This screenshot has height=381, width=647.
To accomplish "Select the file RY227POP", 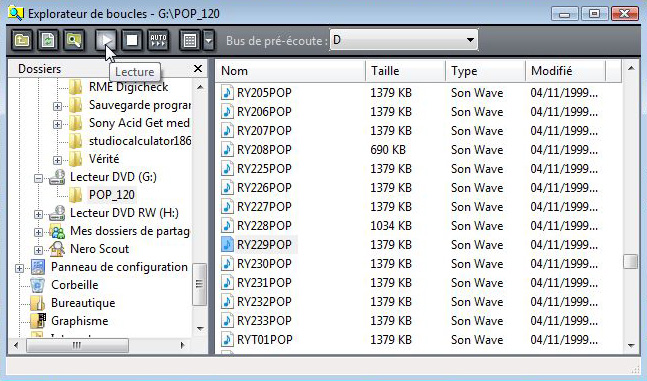I will (x=264, y=207).
